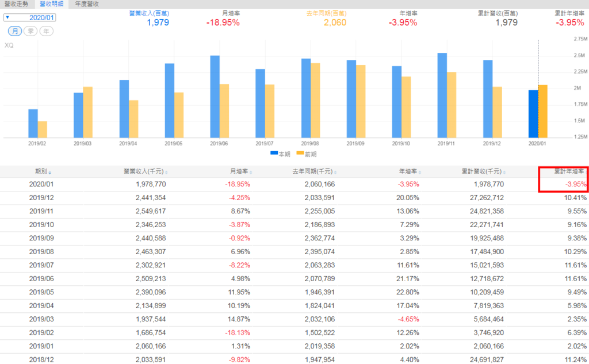This screenshot has width=589, height=364.
Task: Open the 2020/01 period dropdown
Action: (30, 18)
